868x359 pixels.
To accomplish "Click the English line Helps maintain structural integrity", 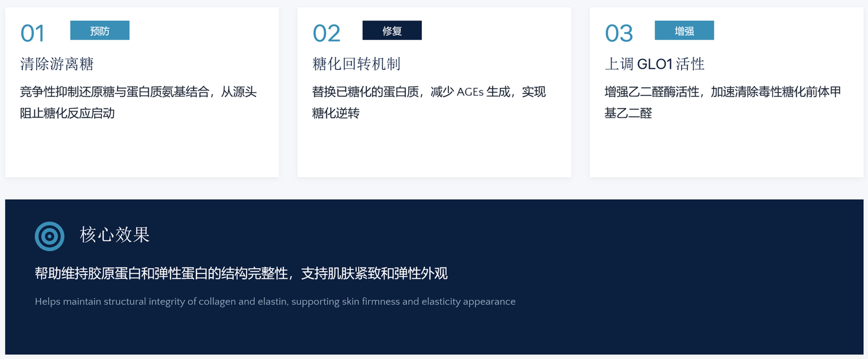I will click(x=275, y=302).
